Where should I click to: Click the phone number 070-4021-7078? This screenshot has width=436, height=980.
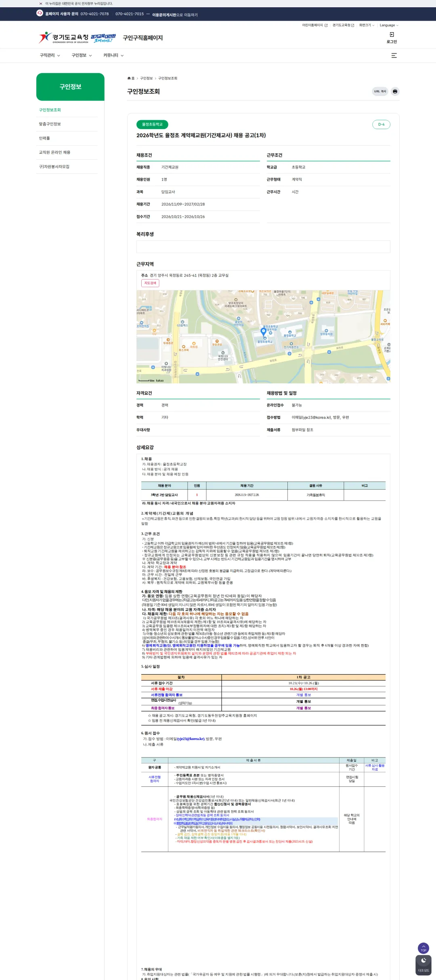[x=94, y=14]
